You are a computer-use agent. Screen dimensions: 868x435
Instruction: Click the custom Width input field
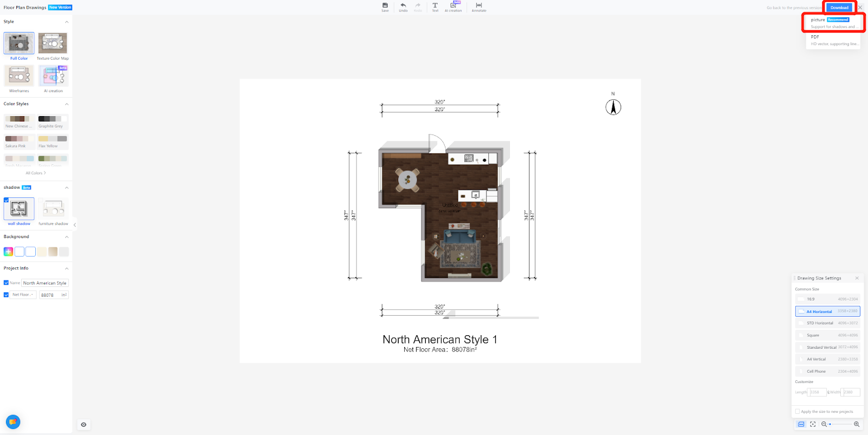(851, 392)
